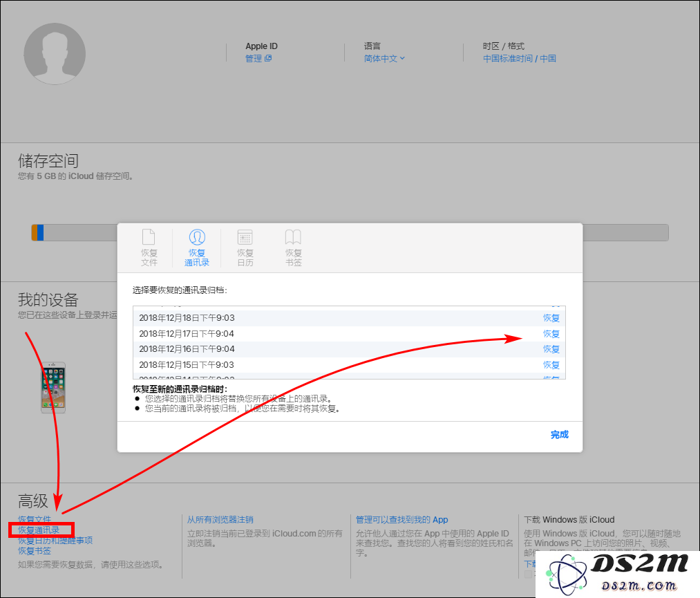Select the 2018年12月15日下午9:03 archive row text
Image resolution: width=700 pixels, height=598 pixels.
[187, 365]
